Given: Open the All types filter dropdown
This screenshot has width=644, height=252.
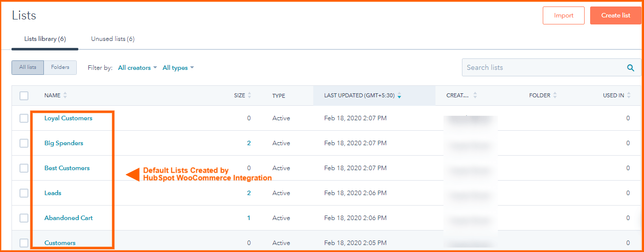Looking at the screenshot, I should click(x=178, y=68).
